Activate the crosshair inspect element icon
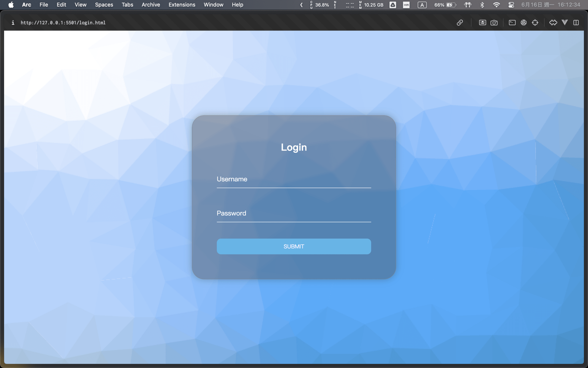The width and height of the screenshot is (588, 368). [x=535, y=23]
